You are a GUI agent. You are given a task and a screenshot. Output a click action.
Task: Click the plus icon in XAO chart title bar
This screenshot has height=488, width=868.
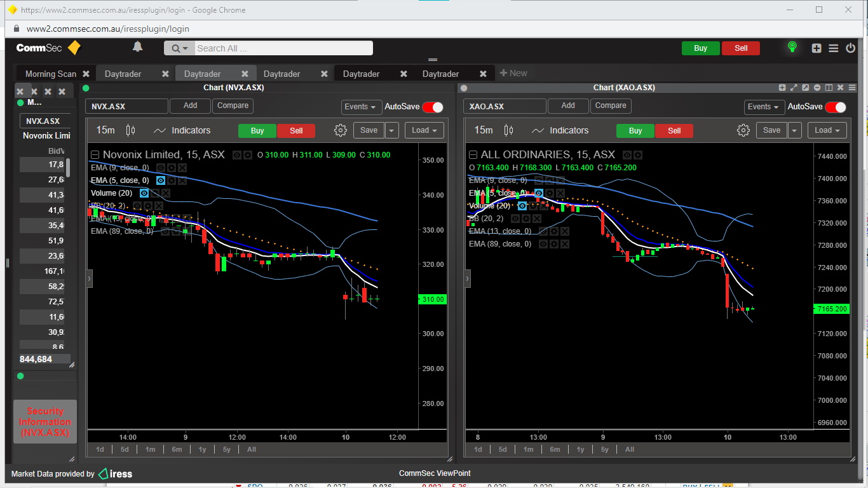[782, 88]
